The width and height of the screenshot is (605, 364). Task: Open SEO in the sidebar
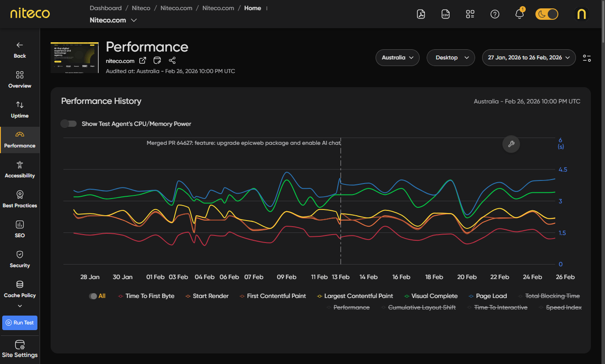coord(20,229)
